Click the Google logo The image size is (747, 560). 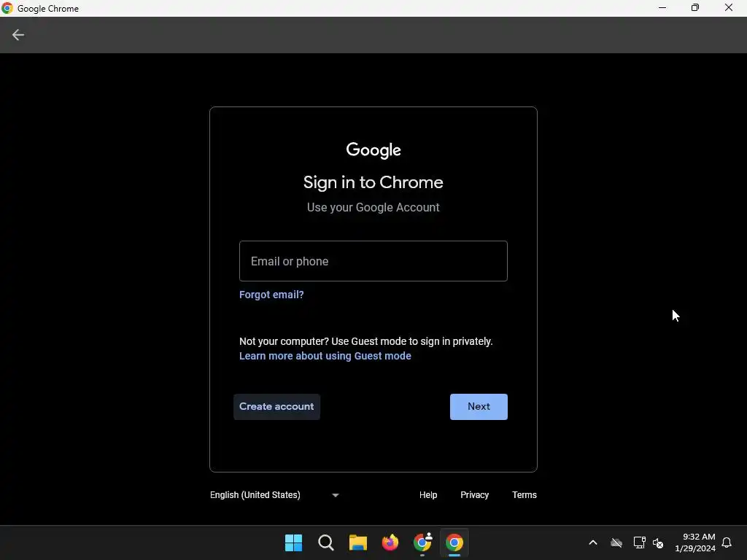[373, 150]
